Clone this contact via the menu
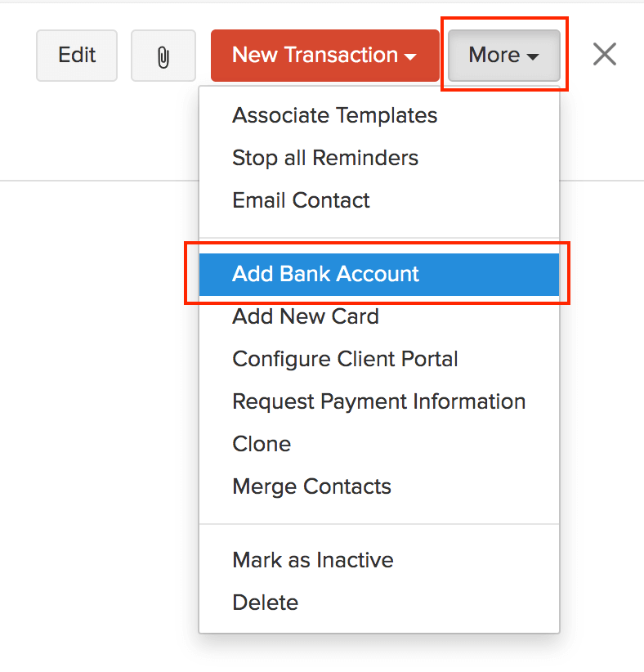This screenshot has height=672, width=644. (262, 444)
